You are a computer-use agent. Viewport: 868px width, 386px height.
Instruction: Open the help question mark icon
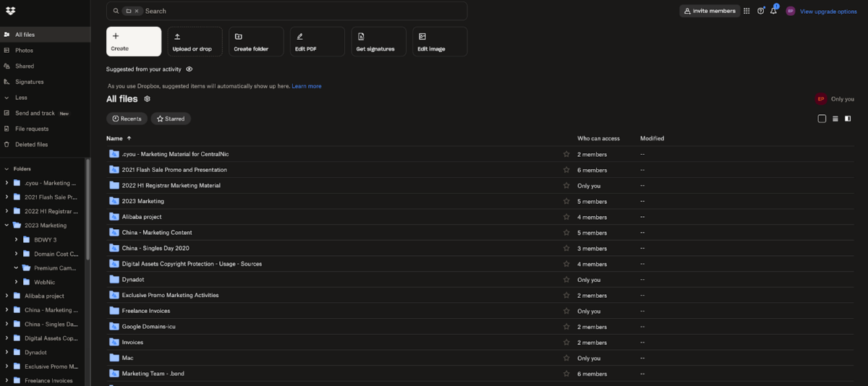[760, 11]
